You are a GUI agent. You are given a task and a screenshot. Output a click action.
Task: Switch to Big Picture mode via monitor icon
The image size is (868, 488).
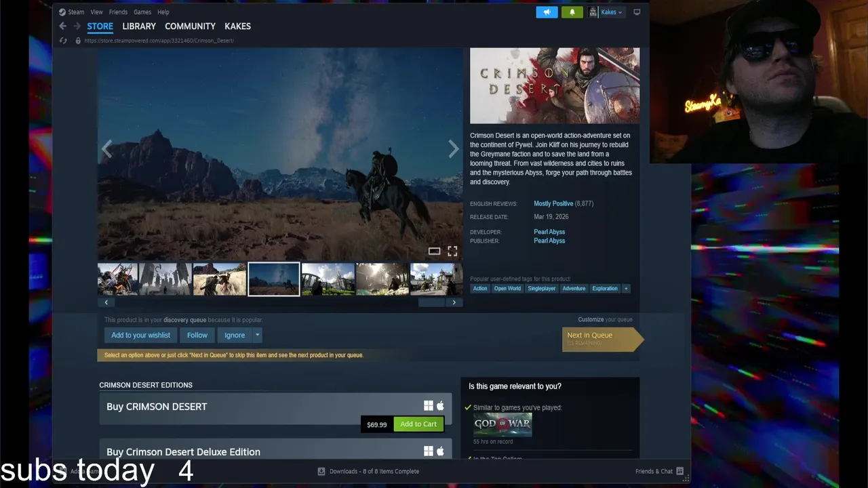[637, 12]
